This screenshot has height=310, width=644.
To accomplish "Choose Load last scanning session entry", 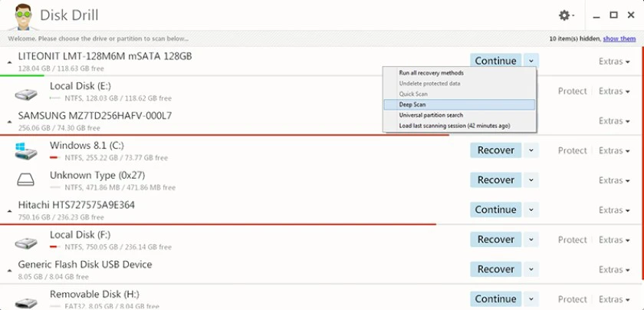I will (459, 126).
